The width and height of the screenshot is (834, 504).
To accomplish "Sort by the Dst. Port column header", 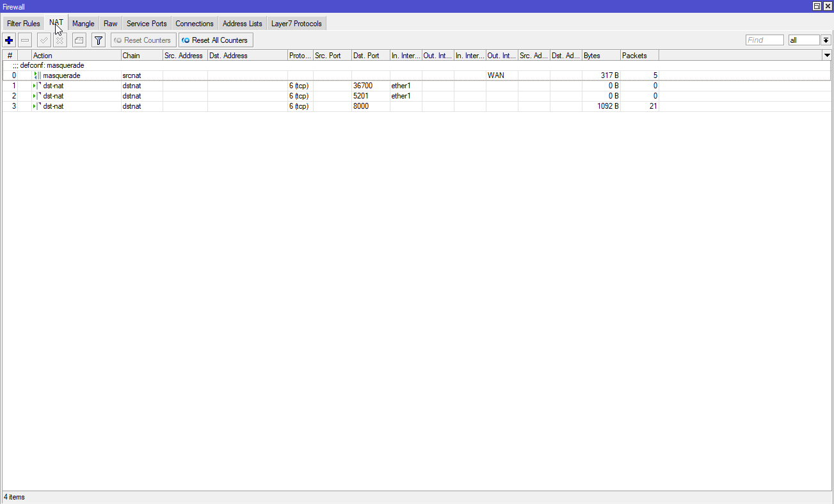I will click(371, 56).
